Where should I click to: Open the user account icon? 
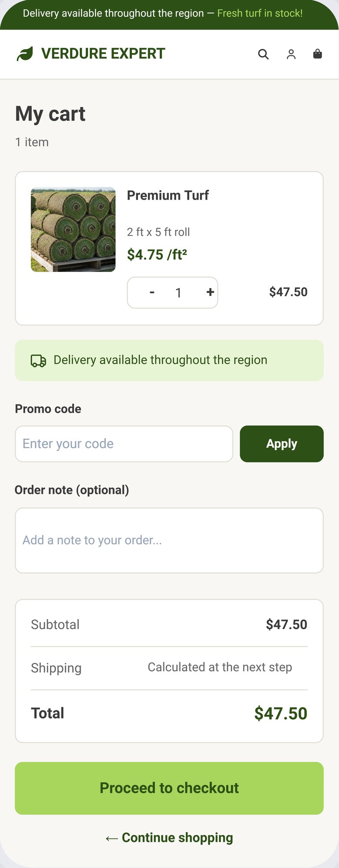291,54
